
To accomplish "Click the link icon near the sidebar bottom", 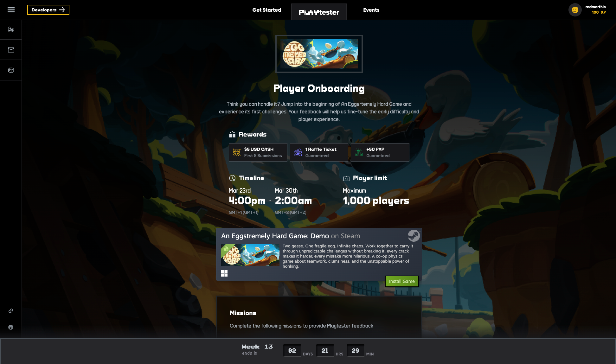I will 10,311.
